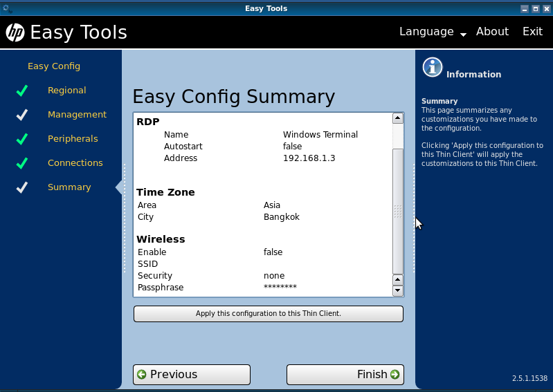Click the green checkmark beside Peripherals

coord(22,139)
